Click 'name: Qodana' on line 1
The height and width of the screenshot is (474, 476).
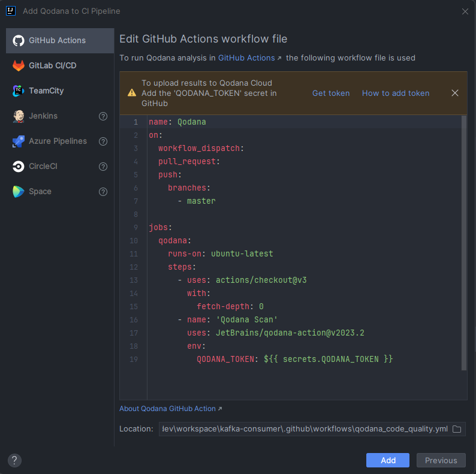coord(177,122)
